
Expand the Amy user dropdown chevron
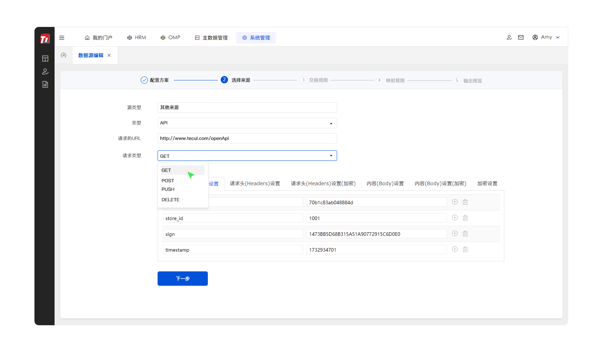558,37
